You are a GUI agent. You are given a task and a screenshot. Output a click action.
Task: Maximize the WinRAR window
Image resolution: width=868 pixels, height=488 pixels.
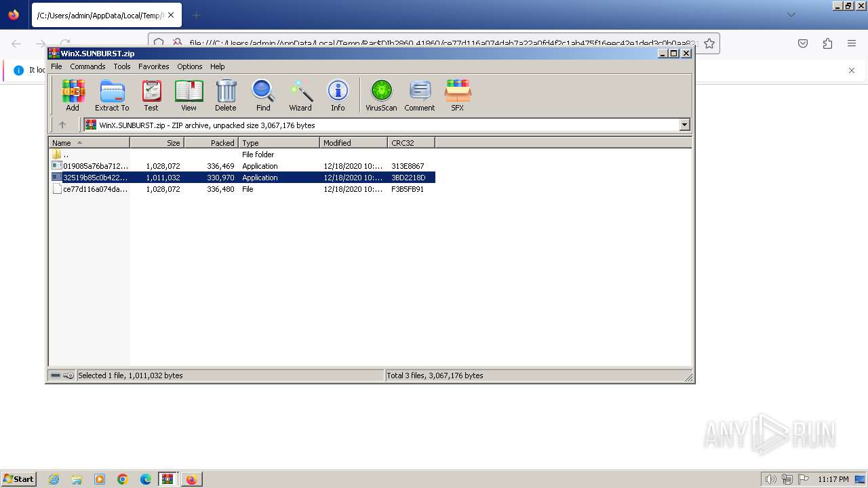pyautogui.click(x=674, y=53)
